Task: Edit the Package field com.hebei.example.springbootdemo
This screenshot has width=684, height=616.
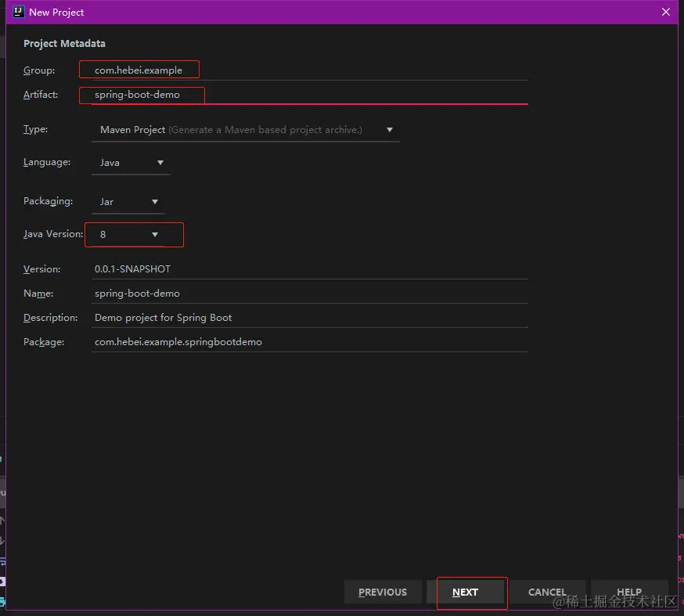Action: coord(310,342)
